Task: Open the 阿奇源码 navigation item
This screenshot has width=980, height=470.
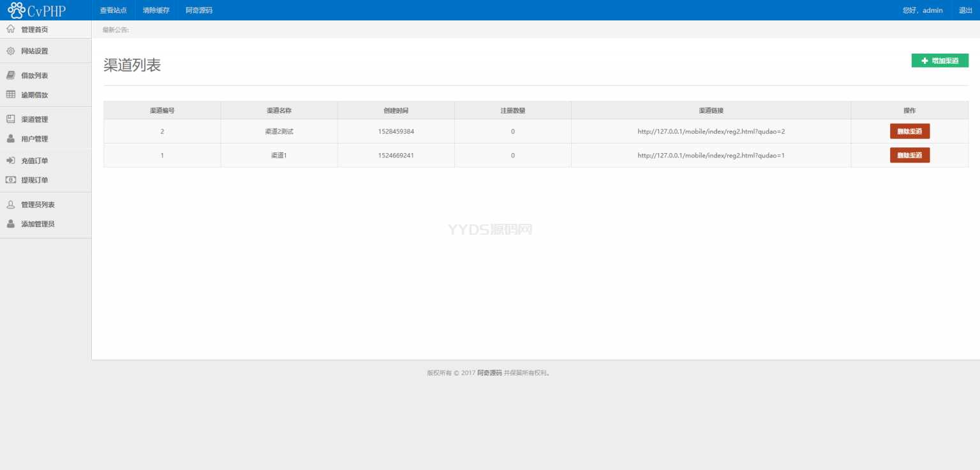Action: [x=198, y=10]
